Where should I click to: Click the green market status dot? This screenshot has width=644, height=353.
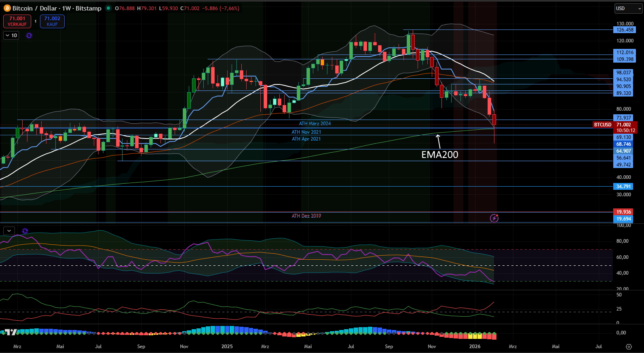[108, 8]
